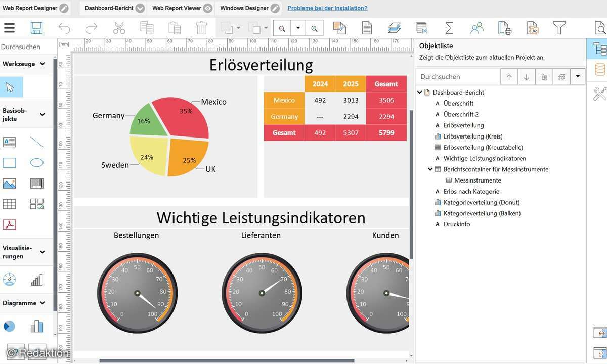This screenshot has width=607, height=364.
Task: Select the text object tool
Action: (x=10, y=142)
